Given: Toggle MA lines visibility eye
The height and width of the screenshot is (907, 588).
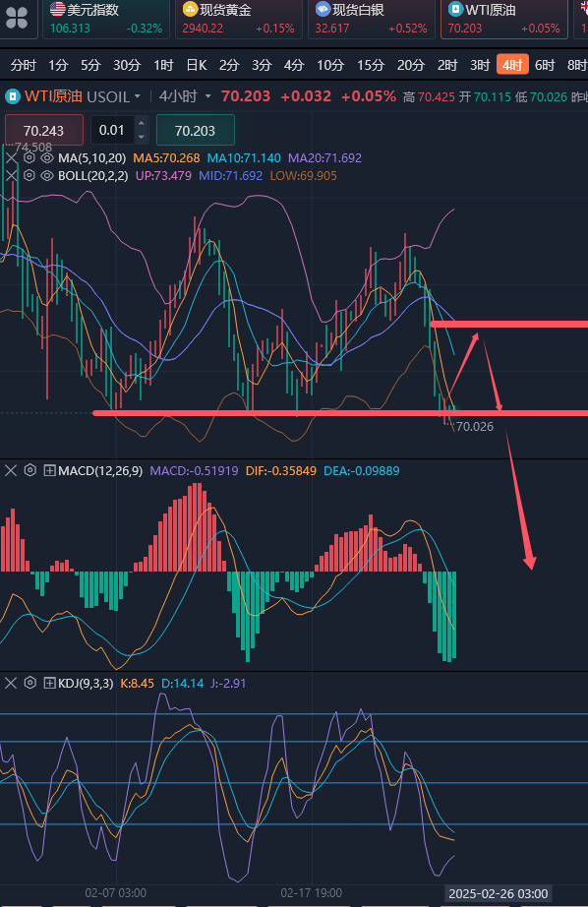Looking at the screenshot, I should click(47, 158).
